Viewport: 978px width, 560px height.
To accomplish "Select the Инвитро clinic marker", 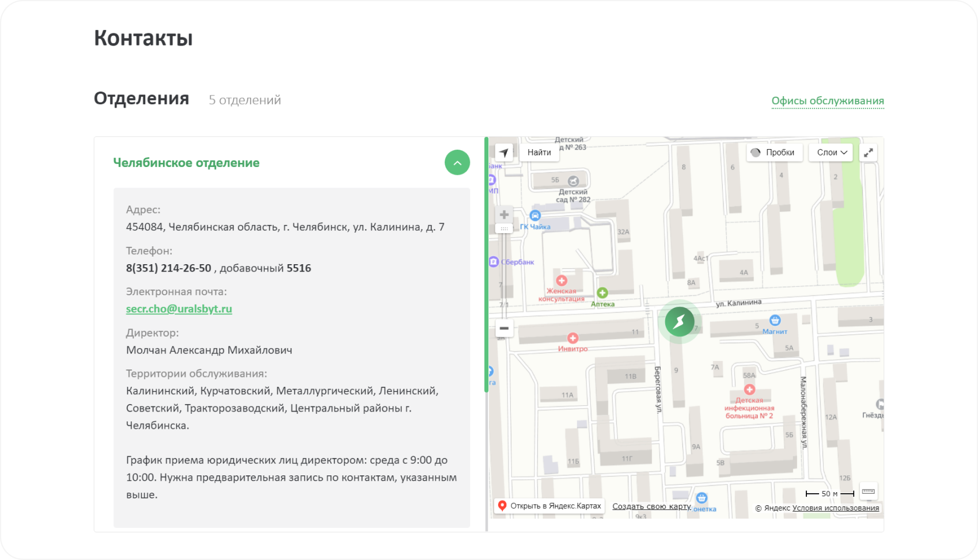I will [573, 338].
